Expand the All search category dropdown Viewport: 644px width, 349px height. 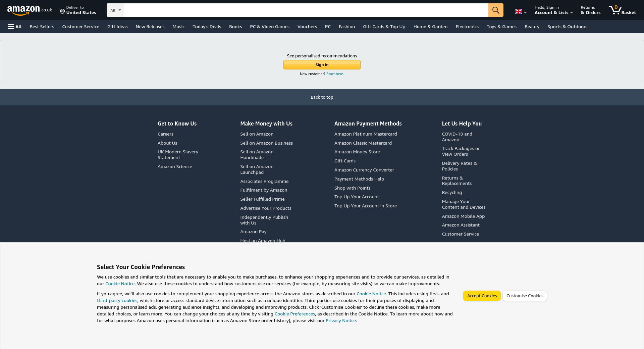pos(115,10)
